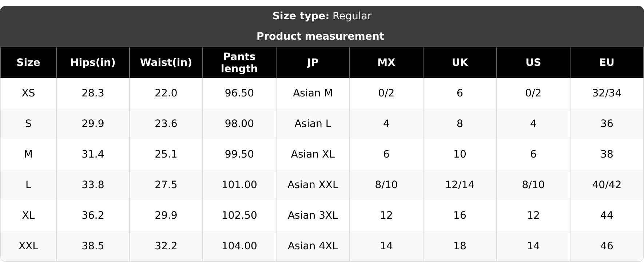Click the Asian 4XL cell
The height and width of the screenshot is (262, 644).
(313, 246)
